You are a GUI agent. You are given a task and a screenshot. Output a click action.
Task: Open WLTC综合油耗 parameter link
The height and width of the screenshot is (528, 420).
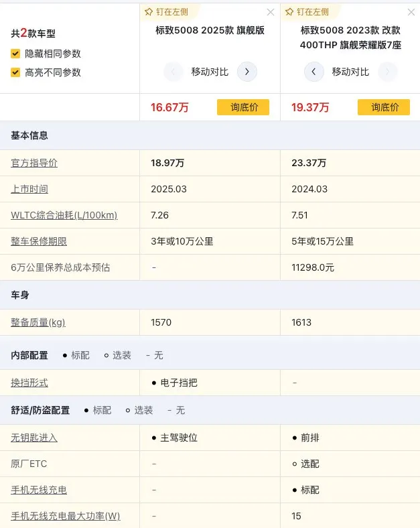64,215
